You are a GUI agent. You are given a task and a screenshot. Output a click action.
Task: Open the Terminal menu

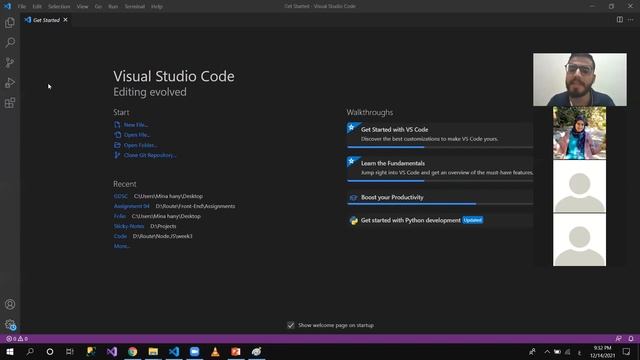[x=134, y=7]
